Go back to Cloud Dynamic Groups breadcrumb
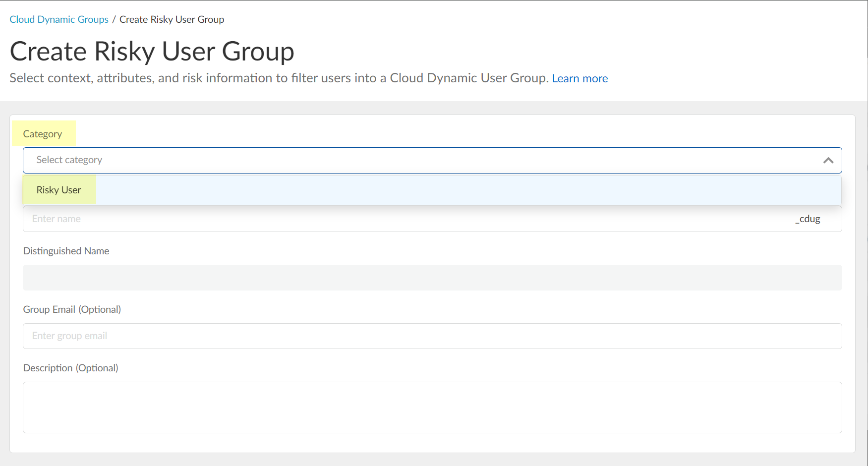The width and height of the screenshot is (868, 466). [x=59, y=19]
